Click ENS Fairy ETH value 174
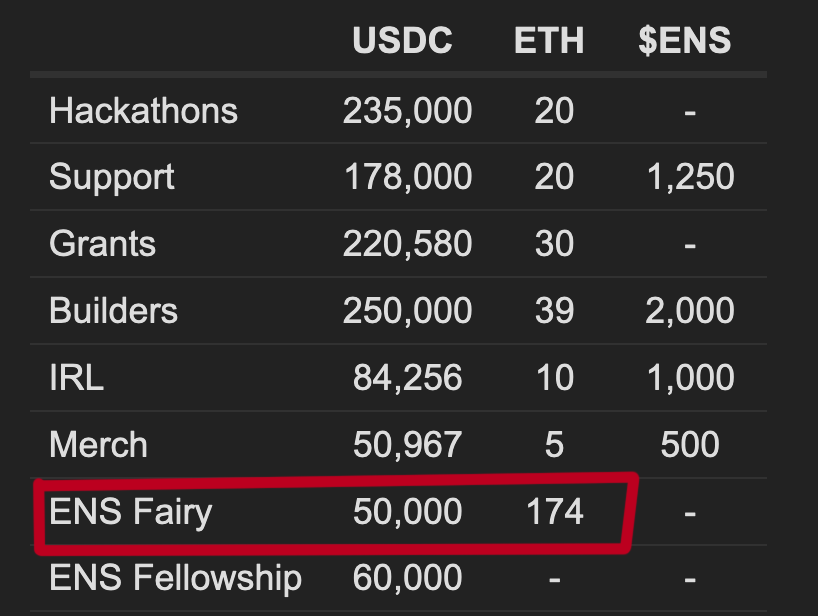The height and width of the screenshot is (616, 818). click(555, 511)
